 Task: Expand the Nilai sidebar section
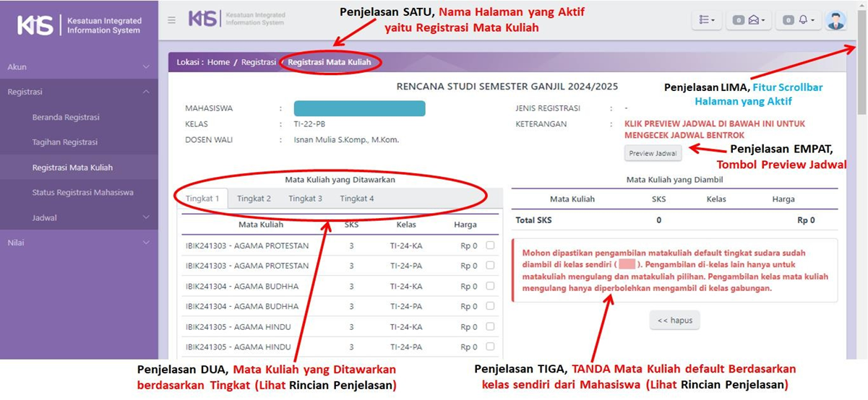coord(79,243)
